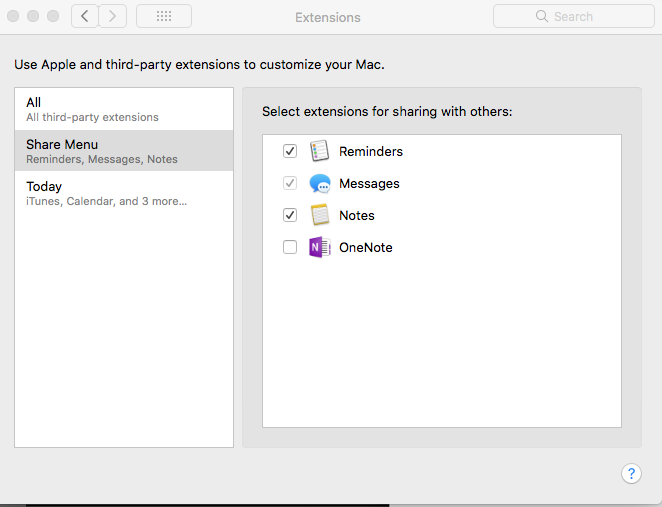This screenshot has width=662, height=507.
Task: Click the Notes app icon
Action: click(320, 215)
